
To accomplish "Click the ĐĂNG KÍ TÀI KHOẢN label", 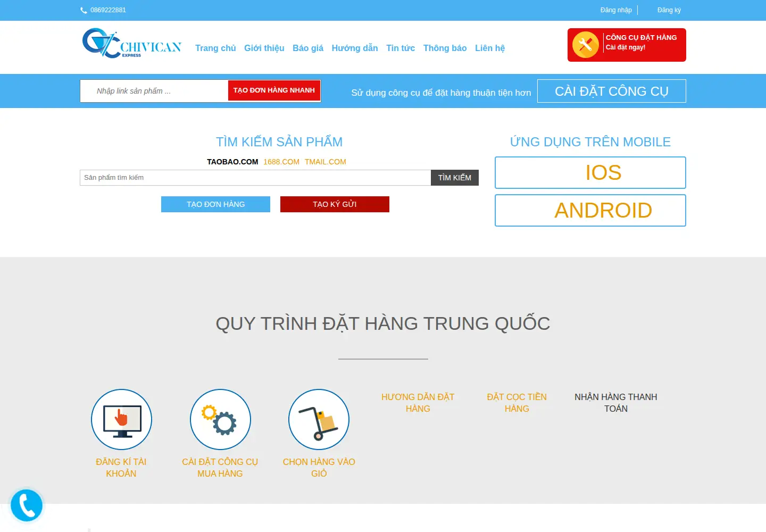I will pos(121,468).
